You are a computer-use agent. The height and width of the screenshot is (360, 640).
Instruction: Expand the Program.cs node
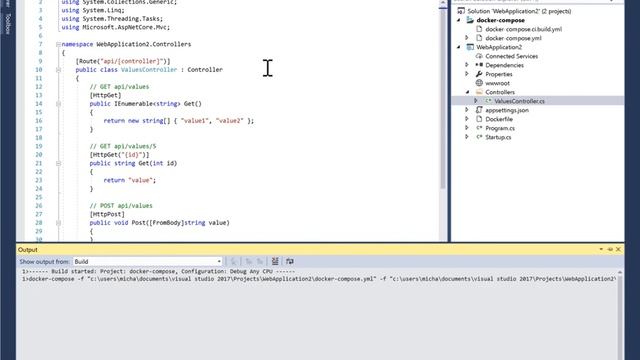click(467, 128)
